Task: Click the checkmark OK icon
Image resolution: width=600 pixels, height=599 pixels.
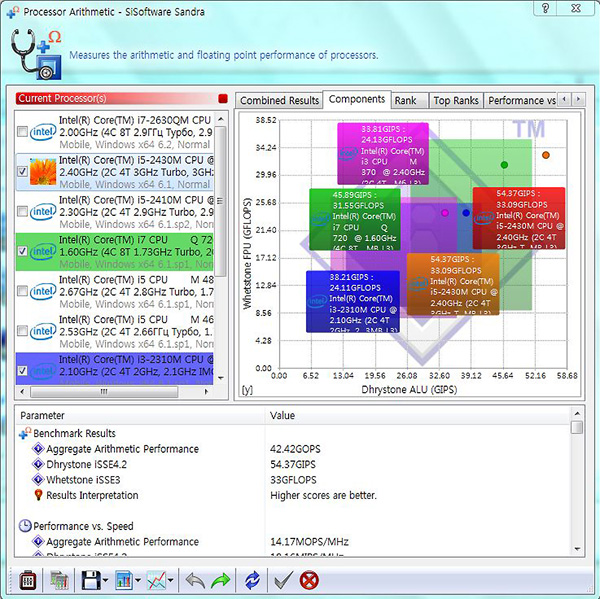Action: point(284,581)
